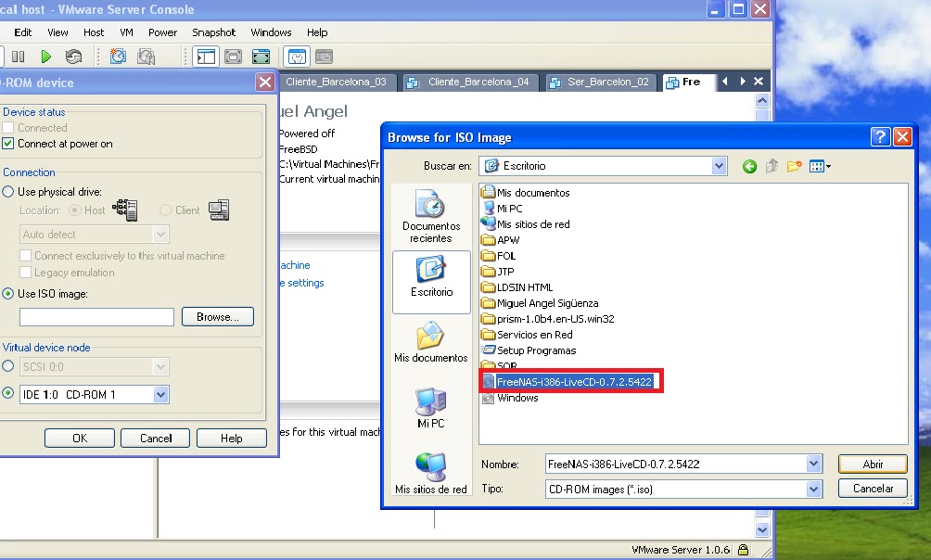Screen dimensions: 931x560
Task: Open the Windows menu
Action: [271, 32]
